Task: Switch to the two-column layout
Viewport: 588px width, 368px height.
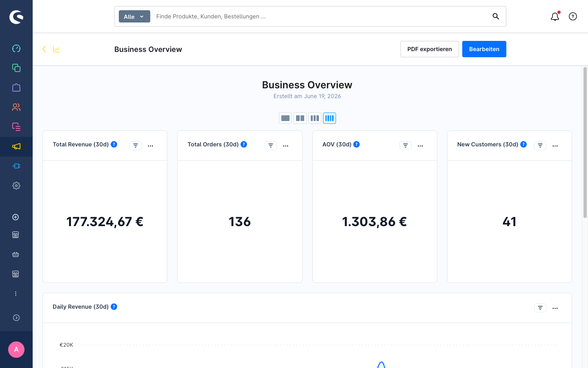Action: point(300,118)
